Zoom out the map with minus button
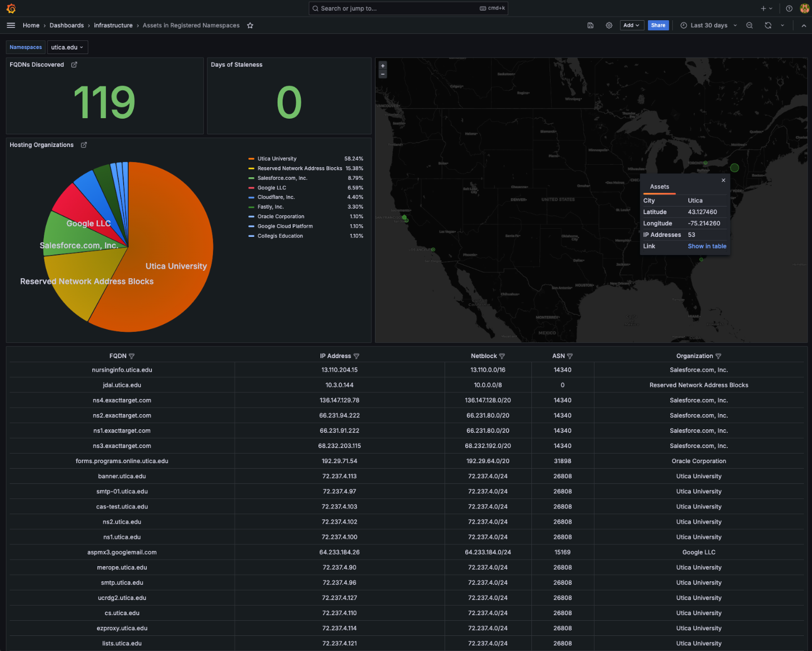Screen dimensions: 812x651 pyautogui.click(x=383, y=74)
